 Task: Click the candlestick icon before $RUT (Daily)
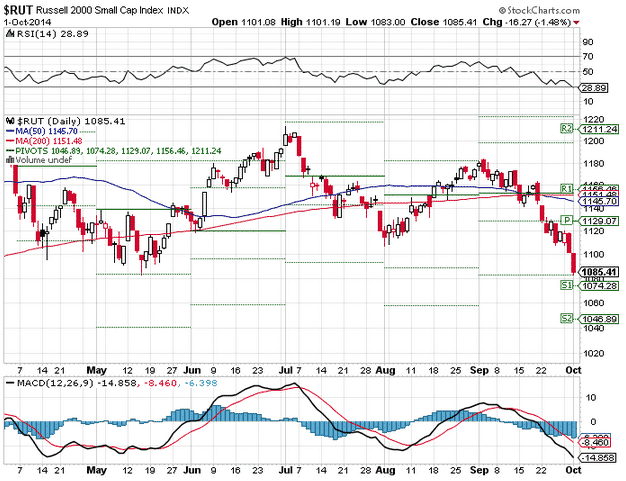11,121
